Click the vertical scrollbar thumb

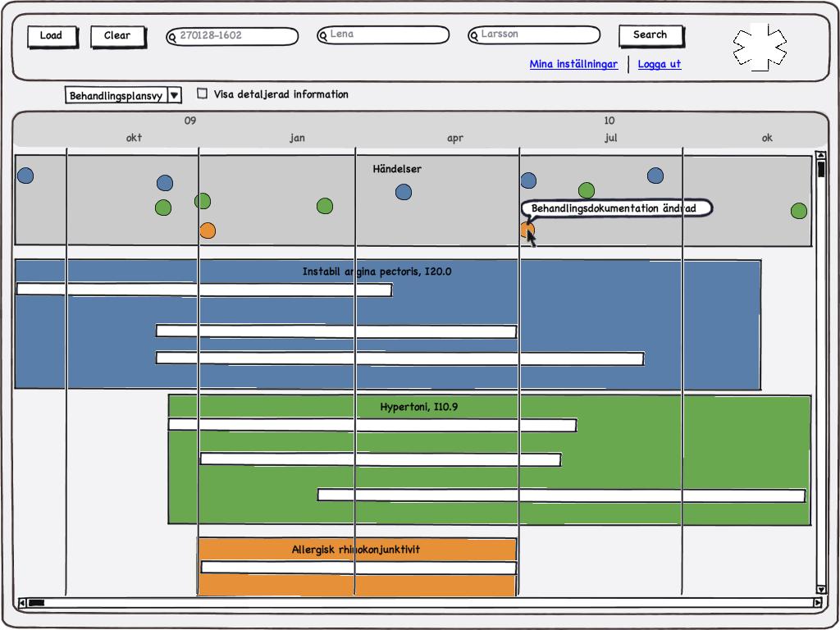(x=820, y=169)
